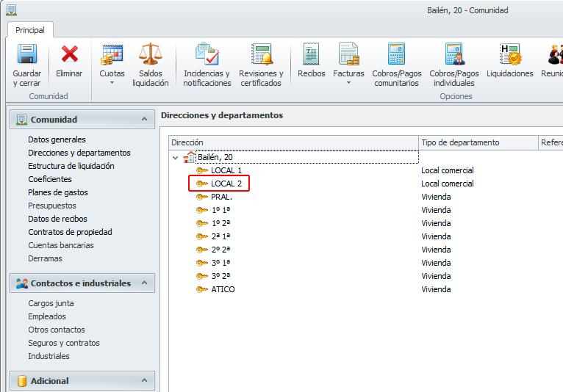
Task: Open Cuentas bancarias
Action: (x=61, y=245)
